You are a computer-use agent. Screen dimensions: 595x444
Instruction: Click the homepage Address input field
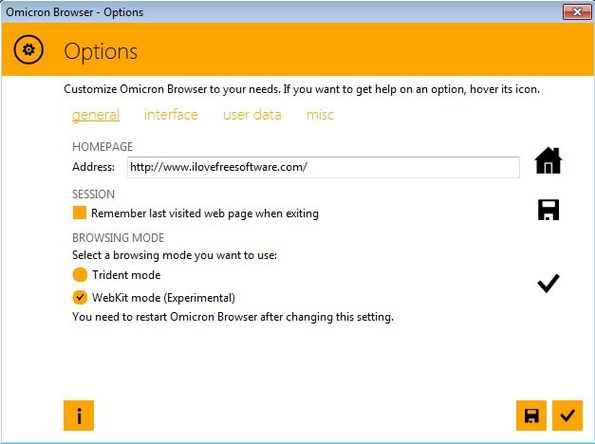(x=323, y=167)
